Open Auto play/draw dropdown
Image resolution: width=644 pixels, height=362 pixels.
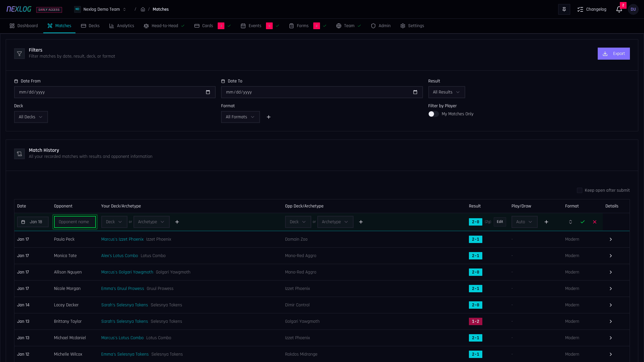pos(524,222)
